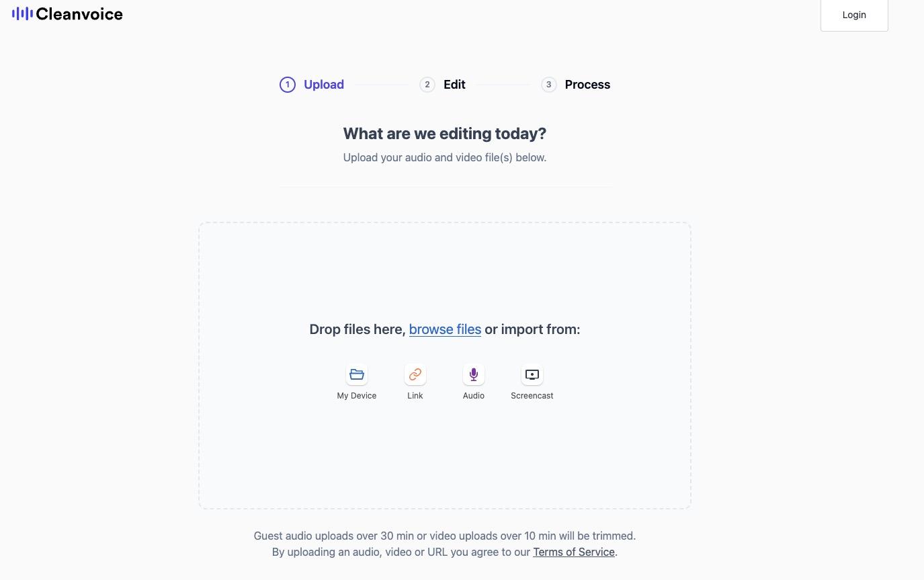Switch to the Edit step label

coord(454,85)
